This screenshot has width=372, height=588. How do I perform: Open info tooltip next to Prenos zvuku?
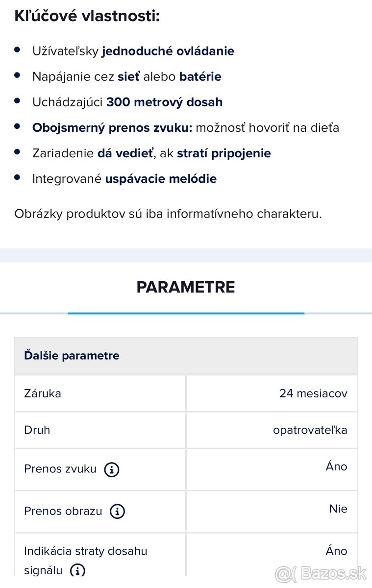[x=112, y=469]
